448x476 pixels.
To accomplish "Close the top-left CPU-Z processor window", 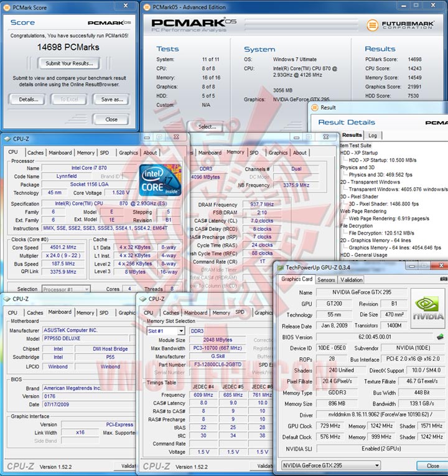I will click(176, 137).
